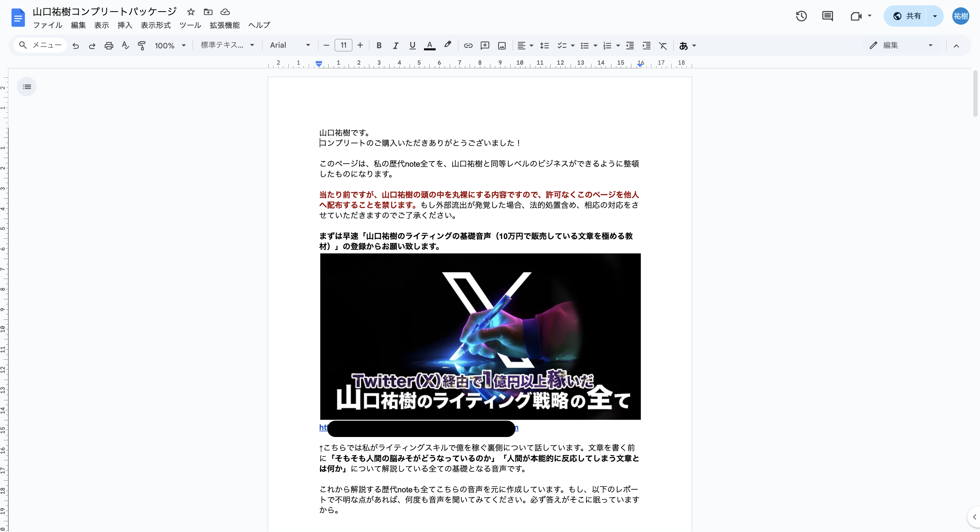
Task: Open the 挿入 menu
Action: tap(125, 25)
